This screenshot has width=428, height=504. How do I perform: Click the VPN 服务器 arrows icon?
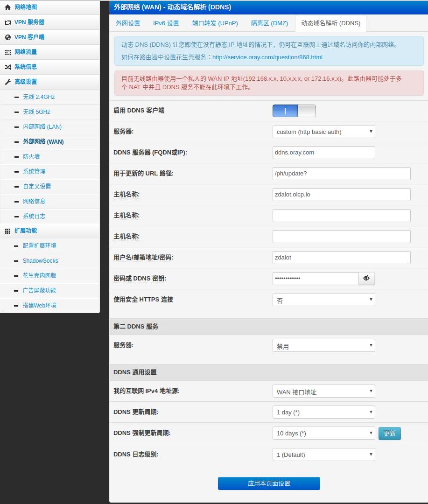point(7,22)
